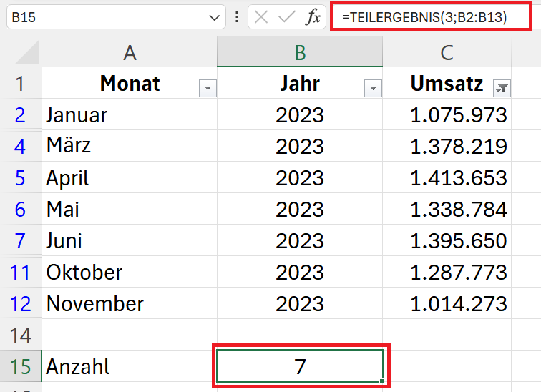
Task: Click the fill handle of cell B15
Action: point(382,381)
